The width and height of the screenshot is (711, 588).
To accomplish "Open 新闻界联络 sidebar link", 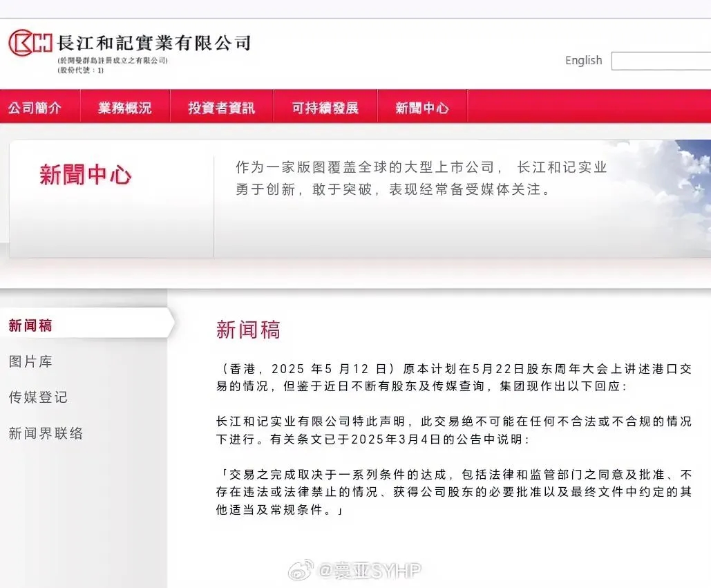I will pos(46,433).
